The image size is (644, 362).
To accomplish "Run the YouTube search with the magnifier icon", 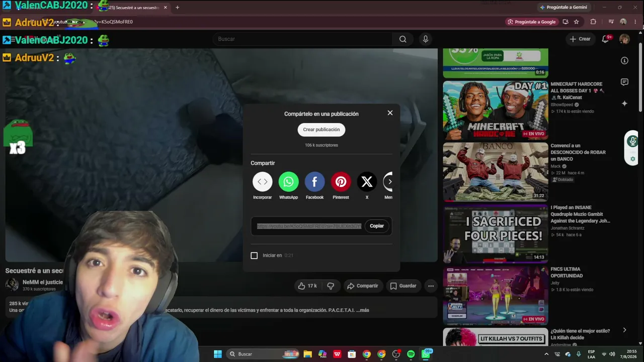I will point(403,39).
